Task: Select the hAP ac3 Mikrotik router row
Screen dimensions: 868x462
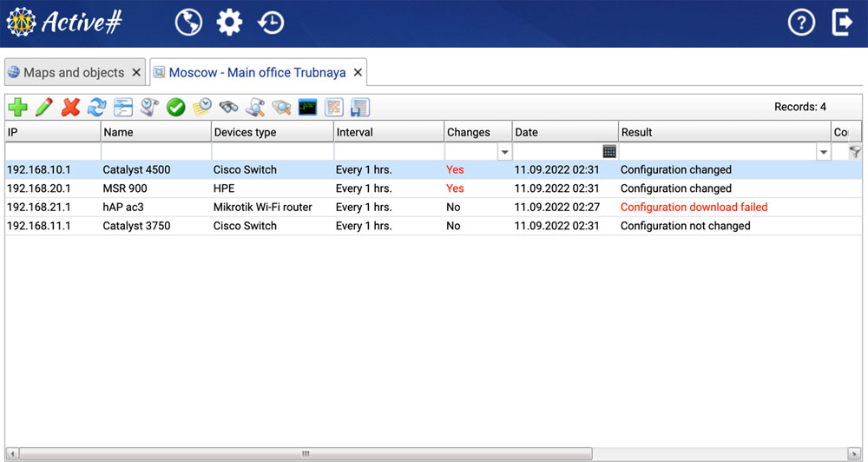Action: pyautogui.click(x=260, y=208)
